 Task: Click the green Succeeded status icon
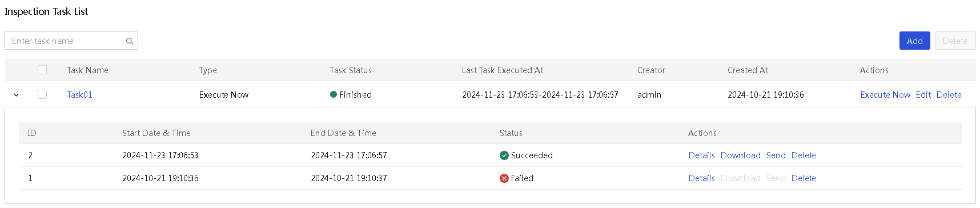(504, 155)
